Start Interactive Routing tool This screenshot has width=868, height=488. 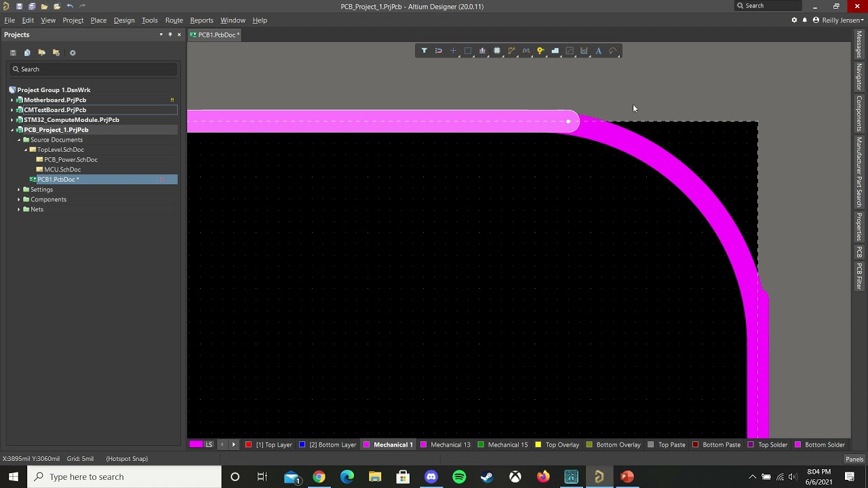pos(511,51)
